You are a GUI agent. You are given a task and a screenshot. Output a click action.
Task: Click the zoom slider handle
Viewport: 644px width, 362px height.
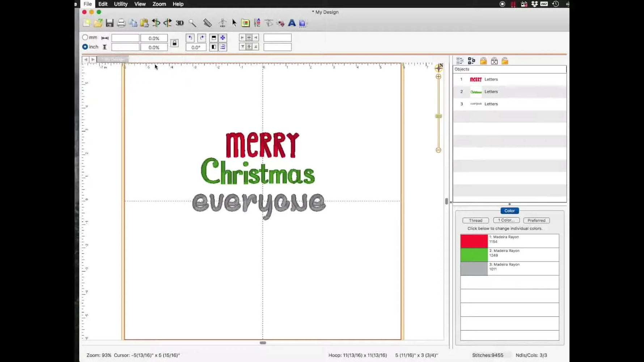pos(438,116)
